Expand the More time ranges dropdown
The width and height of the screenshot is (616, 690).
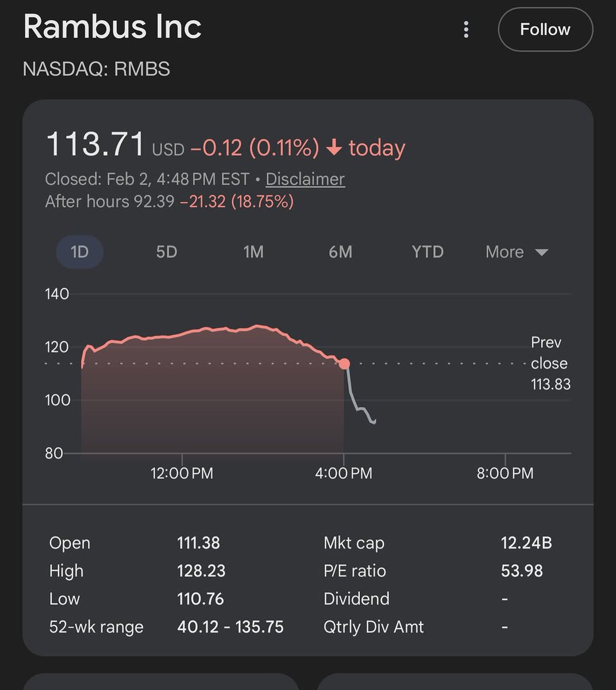coord(517,252)
